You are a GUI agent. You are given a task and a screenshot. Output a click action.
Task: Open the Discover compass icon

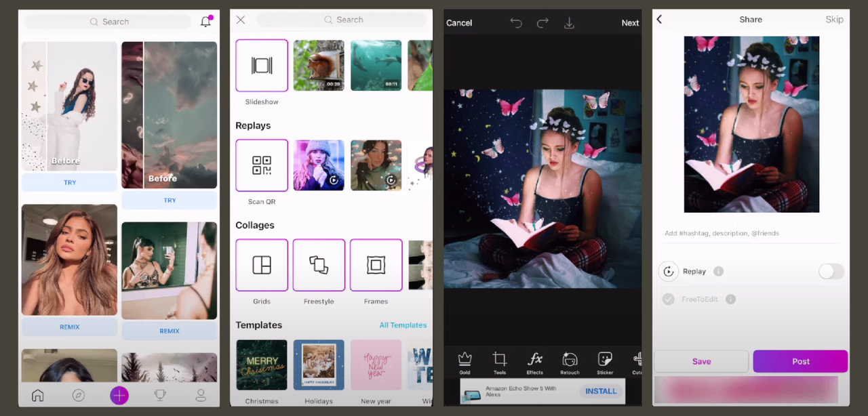[x=79, y=395]
